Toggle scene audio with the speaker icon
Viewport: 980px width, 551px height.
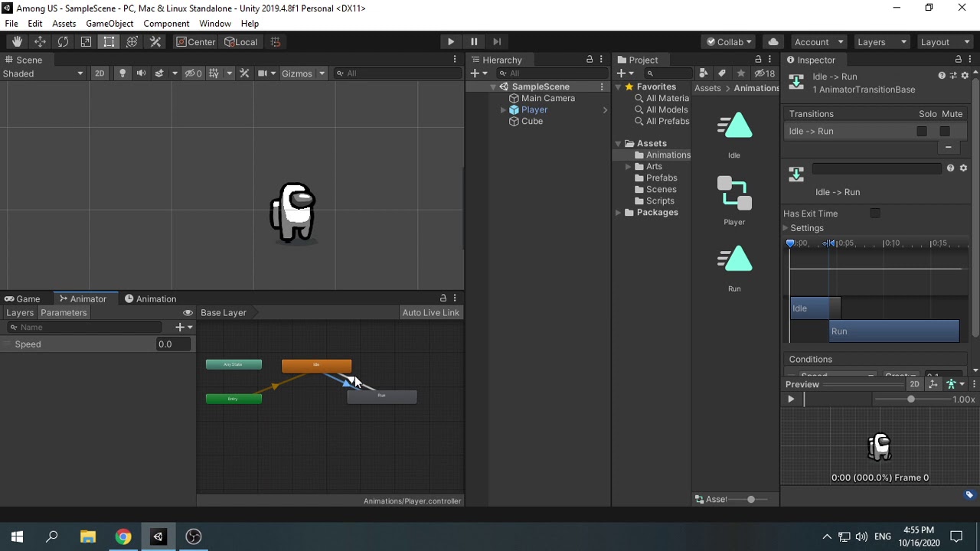pos(141,73)
